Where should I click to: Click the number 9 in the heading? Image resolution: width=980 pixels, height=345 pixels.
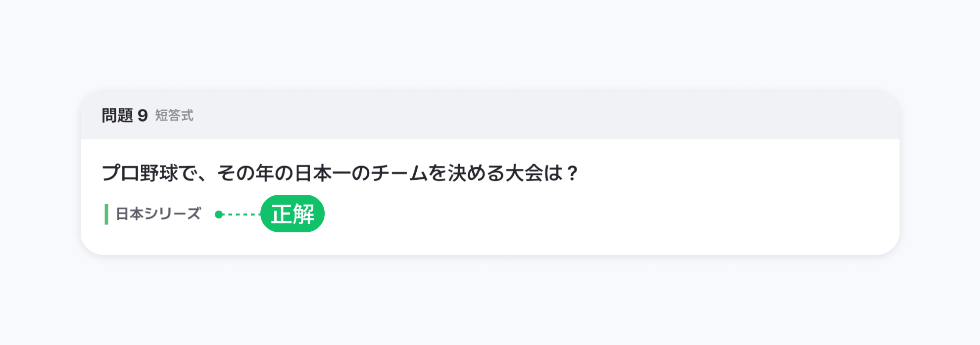[143, 116]
